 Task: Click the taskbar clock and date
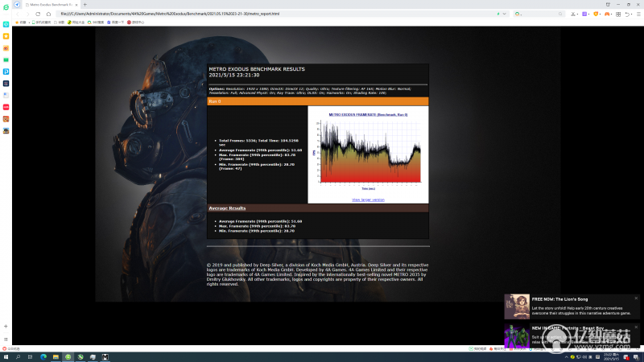click(x=610, y=357)
